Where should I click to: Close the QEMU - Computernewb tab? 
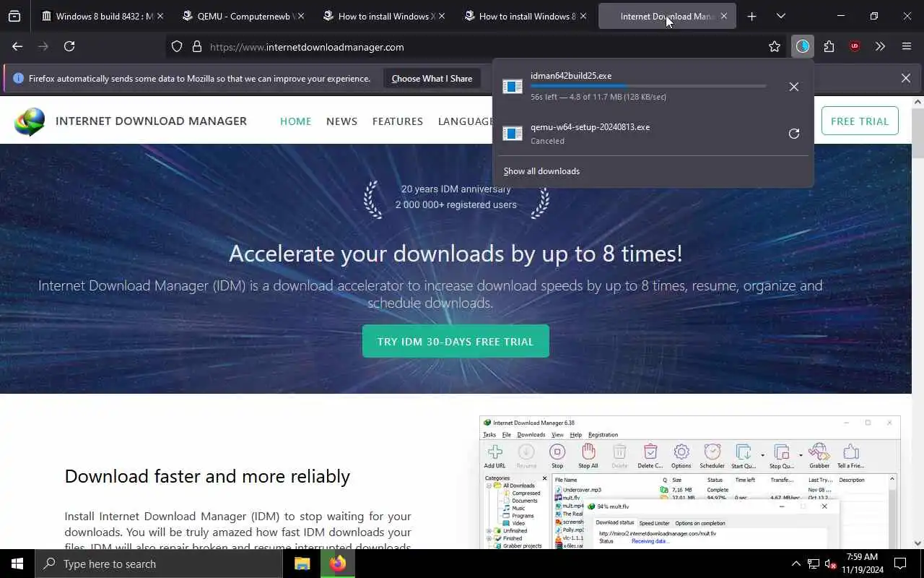pyautogui.click(x=300, y=16)
